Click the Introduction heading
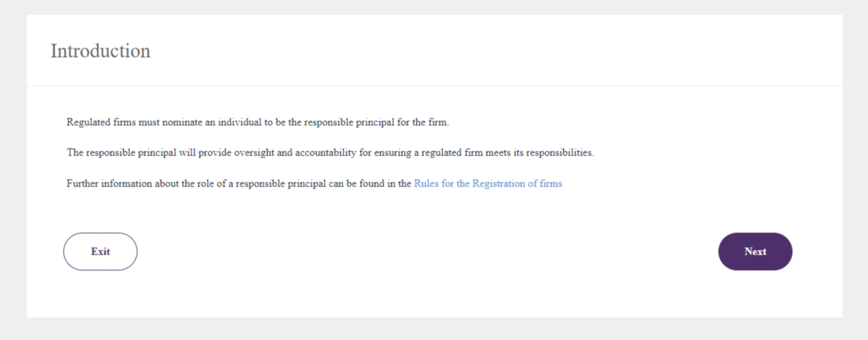Image resolution: width=868 pixels, height=340 pixels. (x=100, y=51)
